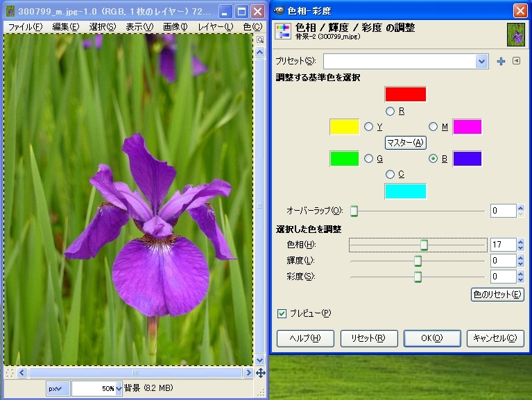The image size is (532, 400).
Task: Click the add preset plus icon
Action: pyautogui.click(x=501, y=62)
